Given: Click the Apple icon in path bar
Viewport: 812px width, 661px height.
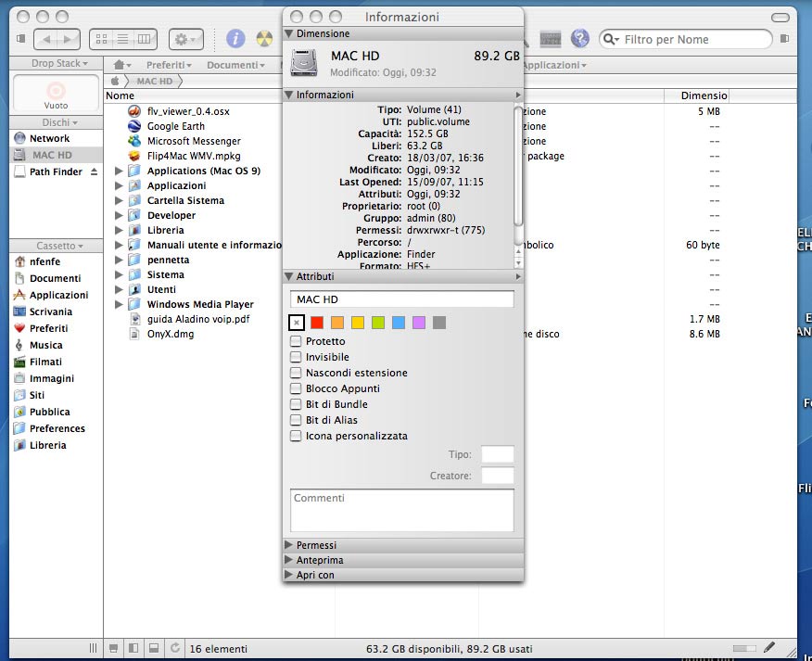Looking at the screenshot, I should (x=115, y=81).
